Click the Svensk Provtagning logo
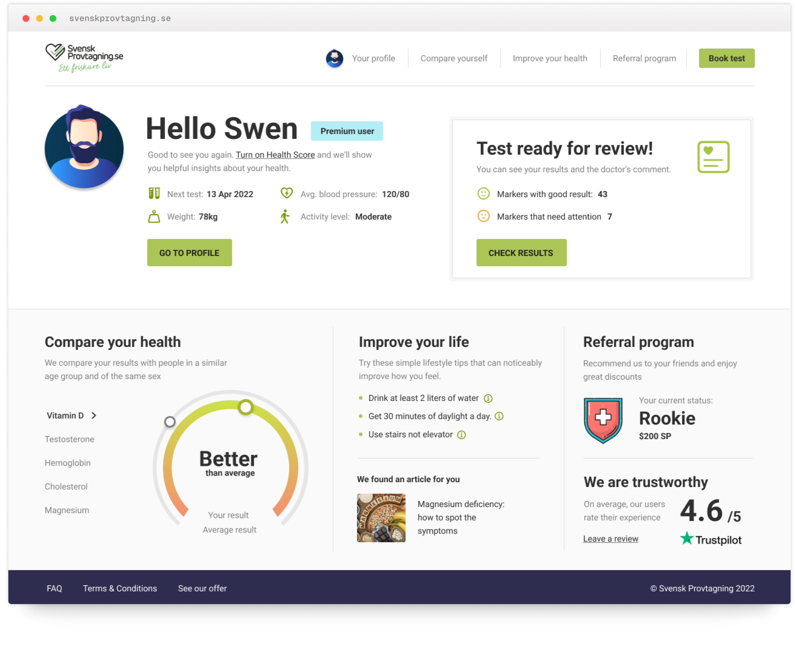Viewport: 795px width, 672px height. click(x=84, y=58)
